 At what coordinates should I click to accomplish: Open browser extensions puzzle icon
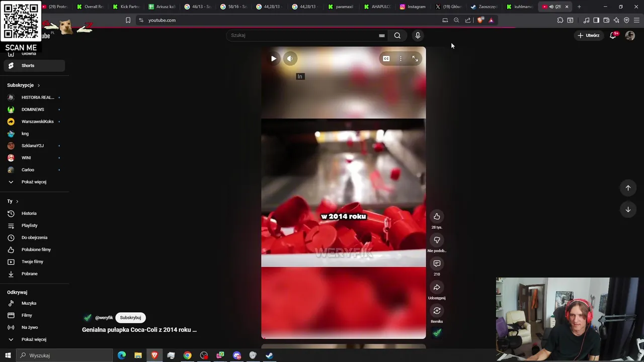point(560,20)
